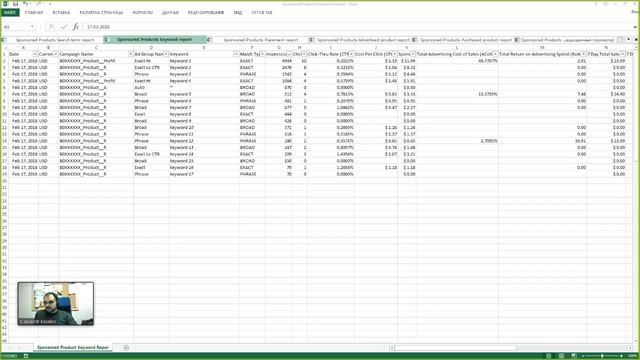Click the Select All corner of the grid
640x360 pixels.
point(4,48)
